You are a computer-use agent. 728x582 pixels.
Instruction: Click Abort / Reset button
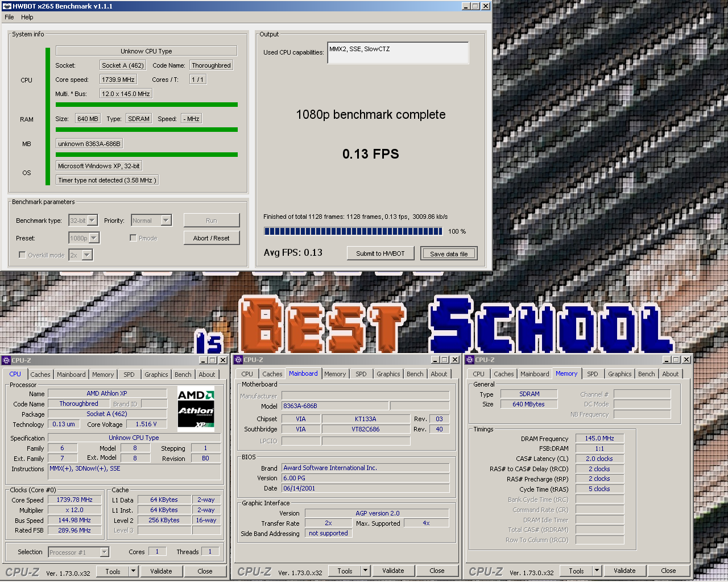[212, 238]
